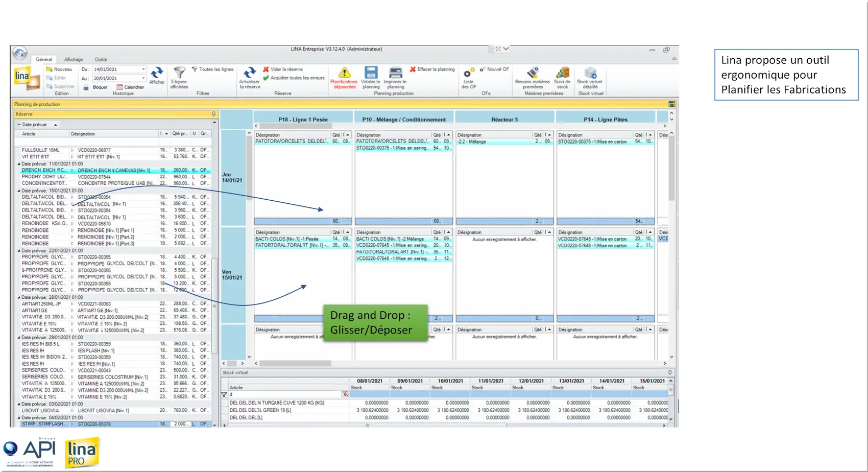
Task: Switch to the Général ribbon tab
Action: point(44,59)
